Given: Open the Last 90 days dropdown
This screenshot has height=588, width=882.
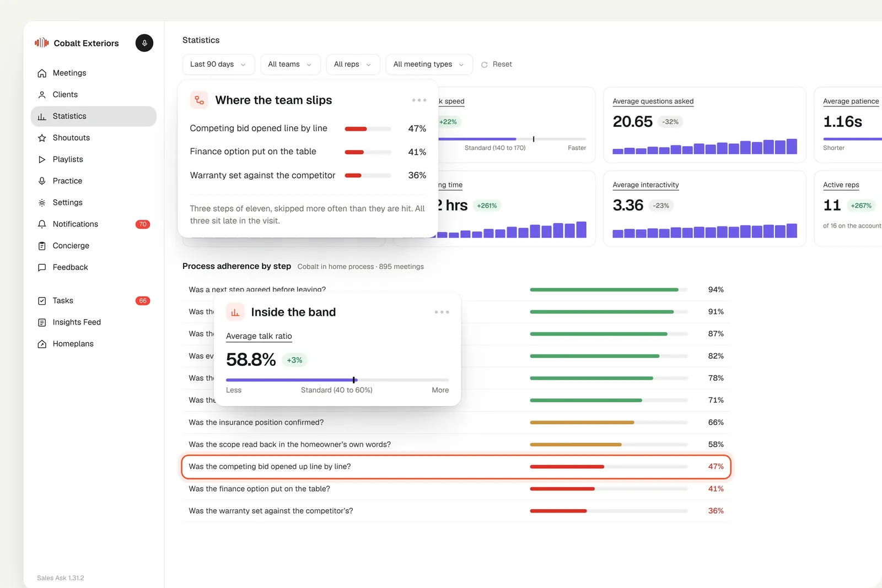Looking at the screenshot, I should (218, 64).
